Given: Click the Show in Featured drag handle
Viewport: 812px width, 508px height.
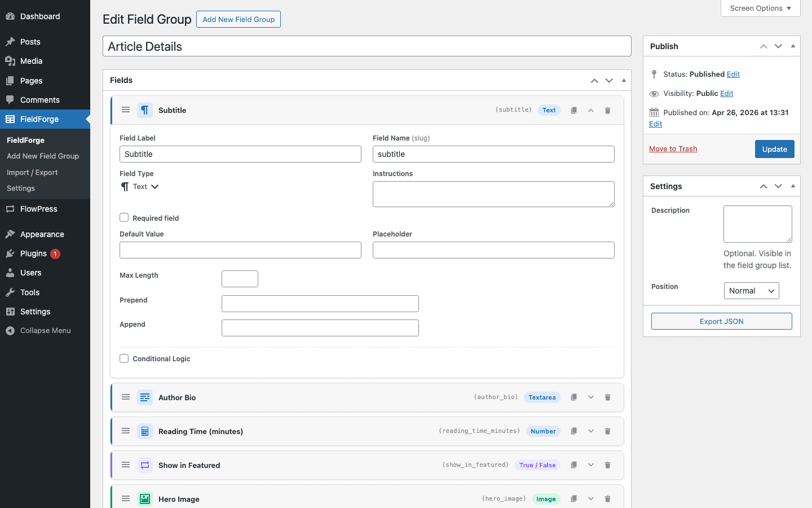Looking at the screenshot, I should pos(126,465).
